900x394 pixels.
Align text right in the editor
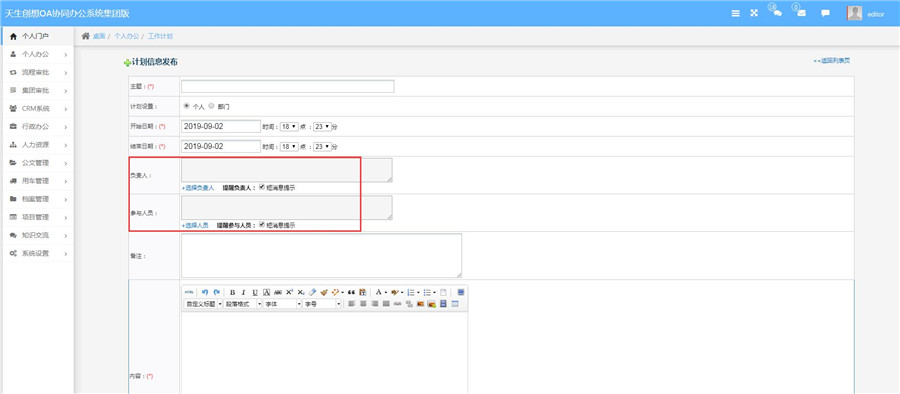(374, 303)
